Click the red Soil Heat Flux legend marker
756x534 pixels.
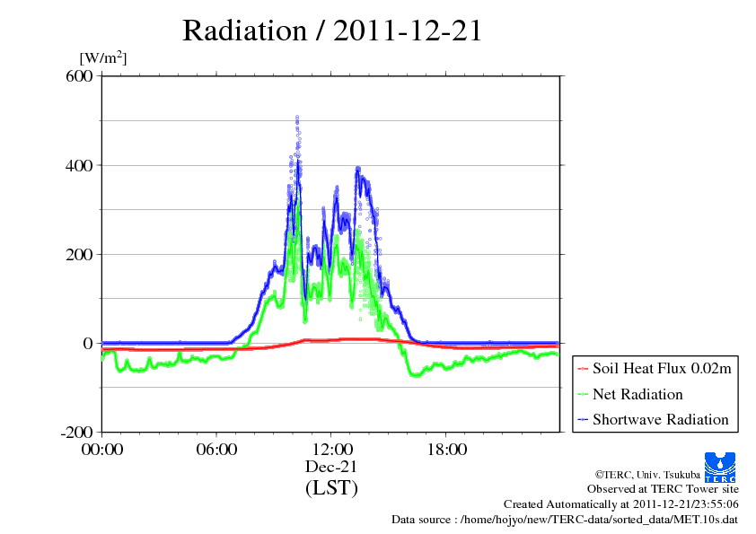(583, 369)
